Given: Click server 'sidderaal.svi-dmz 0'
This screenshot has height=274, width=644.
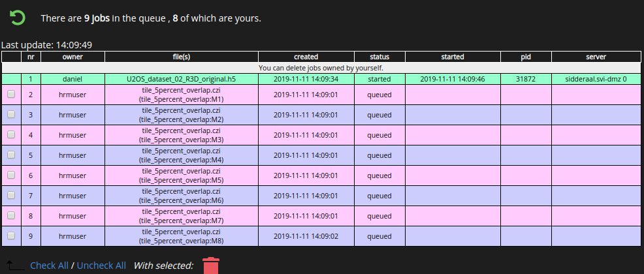Looking at the screenshot, I should click(596, 79).
